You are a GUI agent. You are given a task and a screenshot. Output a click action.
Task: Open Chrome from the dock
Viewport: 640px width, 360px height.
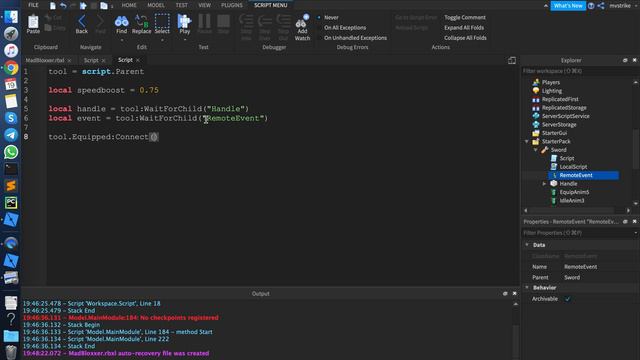tap(11, 68)
